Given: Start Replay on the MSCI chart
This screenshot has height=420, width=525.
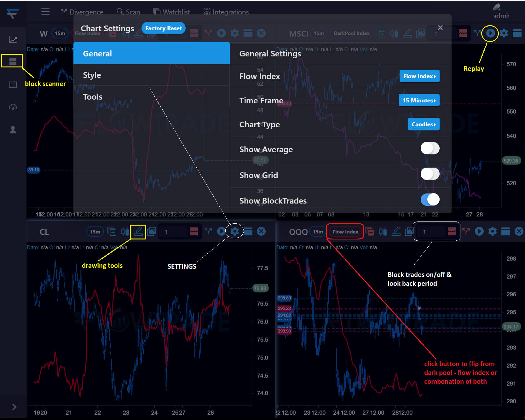Looking at the screenshot, I should (490, 33).
